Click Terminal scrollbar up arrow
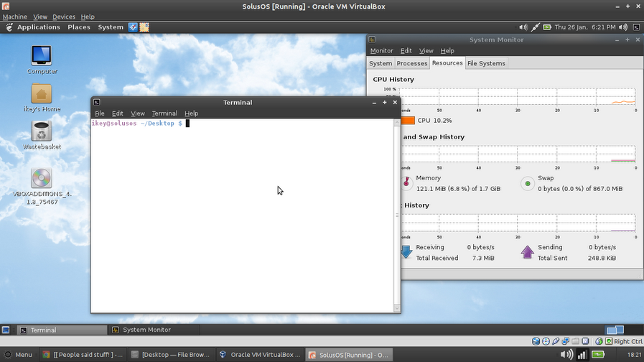644x362 pixels. tap(397, 122)
